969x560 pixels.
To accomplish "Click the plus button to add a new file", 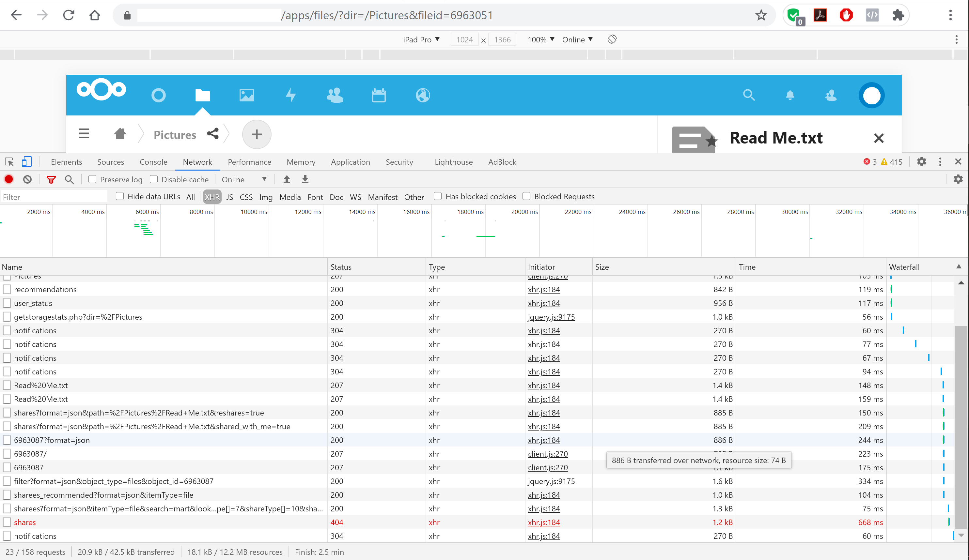I will coord(257,134).
